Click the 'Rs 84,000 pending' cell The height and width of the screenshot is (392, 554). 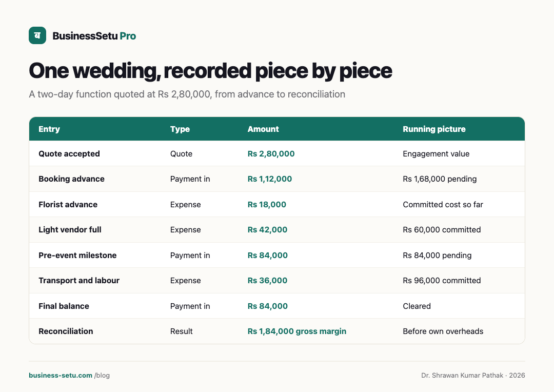pos(437,255)
